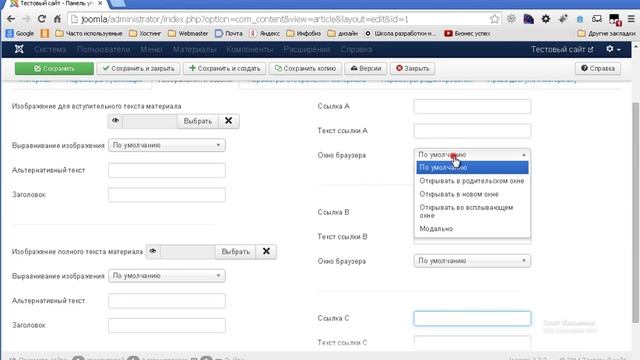This screenshot has width=640, height=360.
Task: Expand intro image Выравнивание изображения dropdown
Action: pos(167,145)
